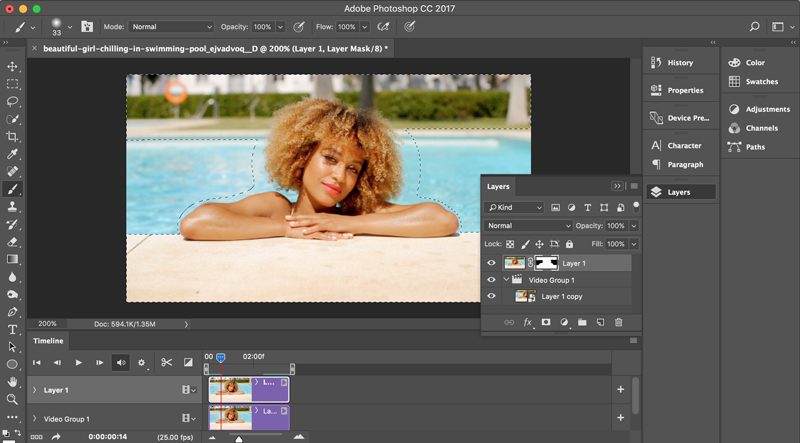Open the Character panel
800x443 pixels.
(680, 145)
